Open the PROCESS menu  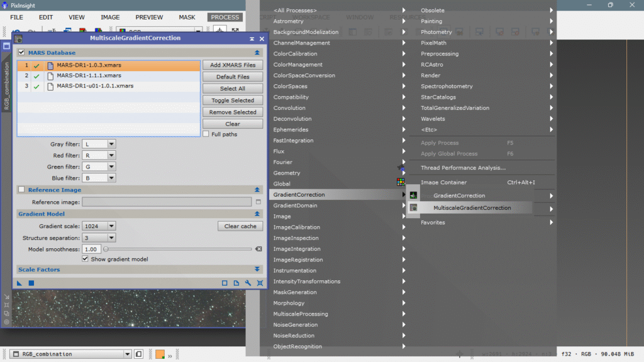(225, 17)
